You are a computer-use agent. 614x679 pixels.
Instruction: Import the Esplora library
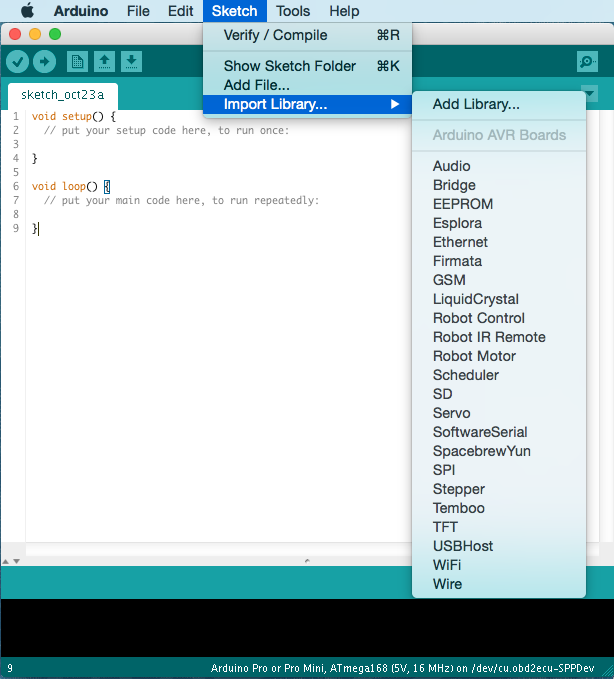[x=499, y=223]
